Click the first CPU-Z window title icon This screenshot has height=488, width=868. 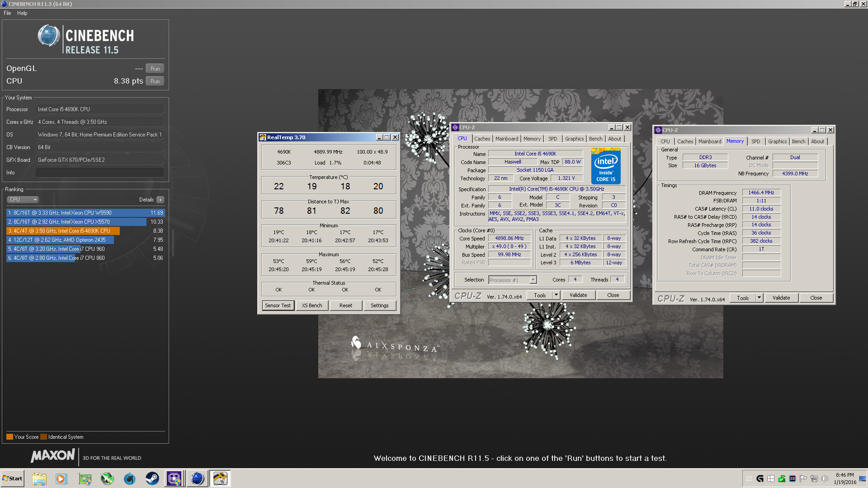click(456, 127)
